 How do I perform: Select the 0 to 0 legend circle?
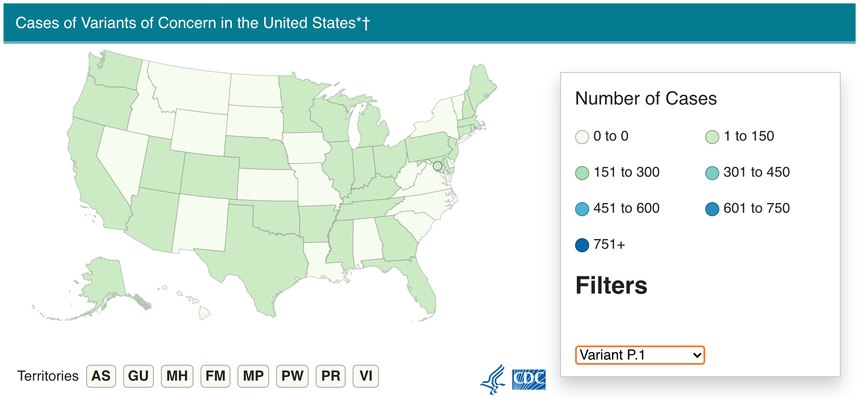pos(582,137)
